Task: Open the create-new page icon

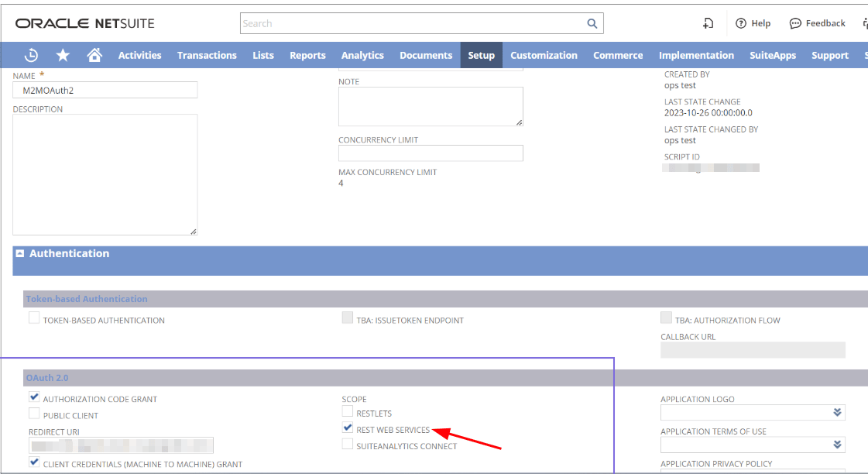Action: [x=708, y=23]
